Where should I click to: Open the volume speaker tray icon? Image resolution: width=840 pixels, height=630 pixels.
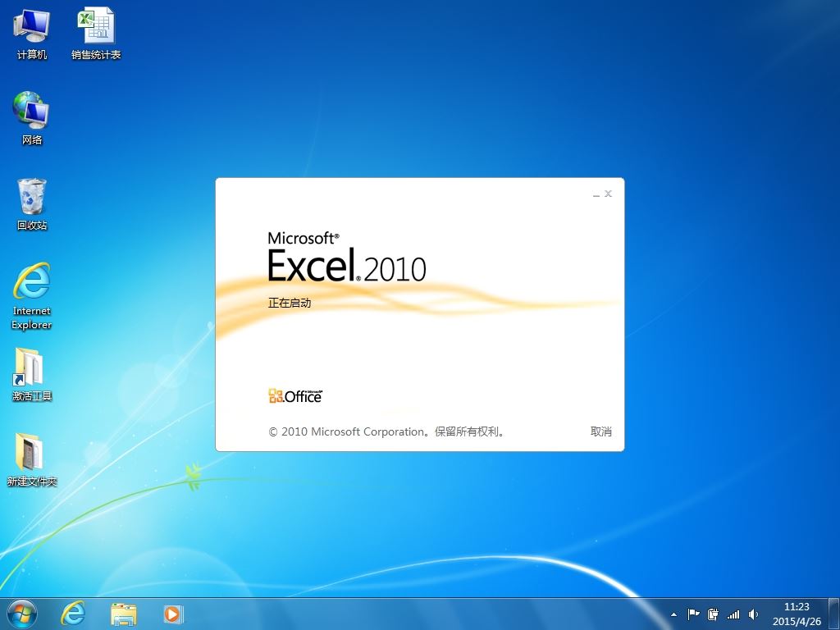(x=753, y=614)
